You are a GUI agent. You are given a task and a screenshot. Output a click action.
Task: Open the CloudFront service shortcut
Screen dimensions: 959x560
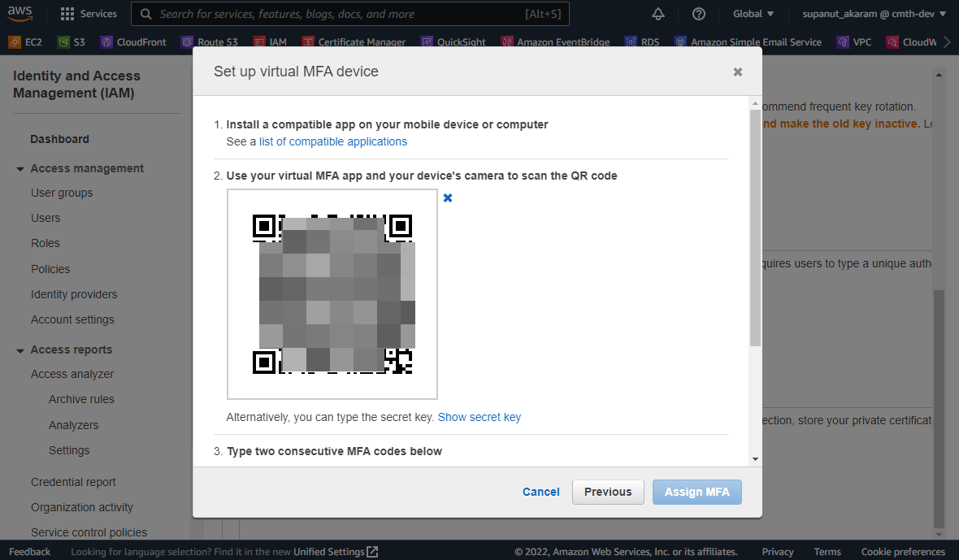tap(132, 41)
